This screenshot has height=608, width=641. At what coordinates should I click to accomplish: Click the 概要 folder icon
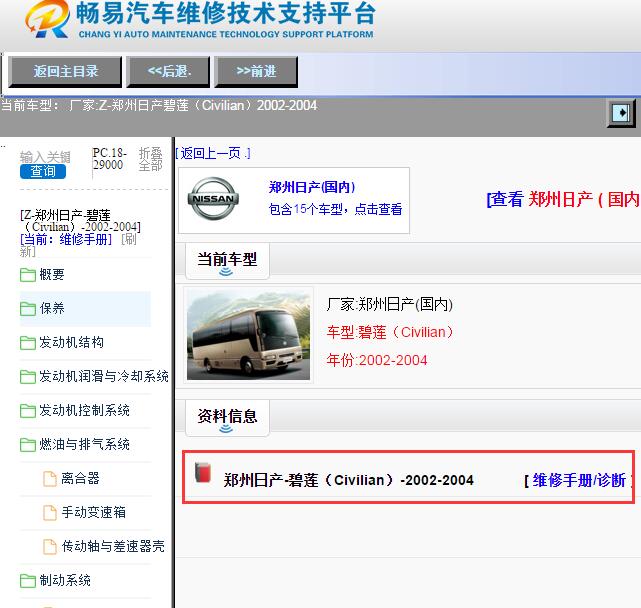click(x=28, y=275)
